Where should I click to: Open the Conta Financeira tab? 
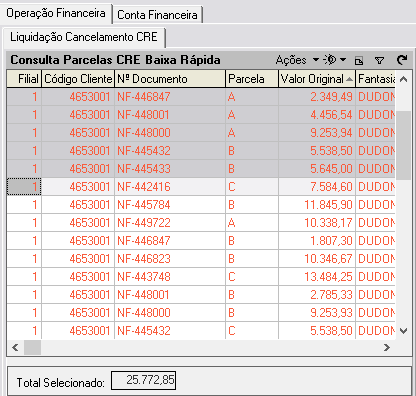point(157,15)
